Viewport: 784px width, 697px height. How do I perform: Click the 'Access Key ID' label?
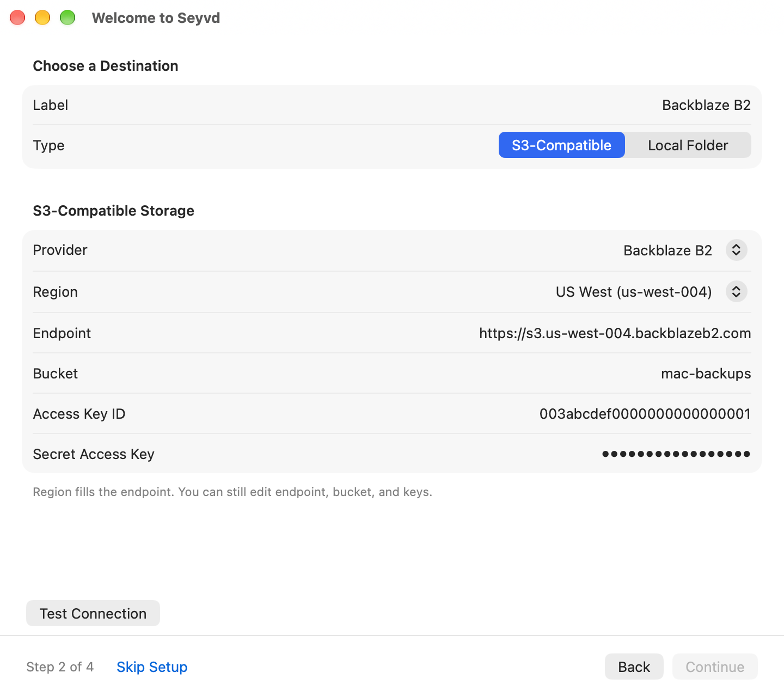pos(79,414)
